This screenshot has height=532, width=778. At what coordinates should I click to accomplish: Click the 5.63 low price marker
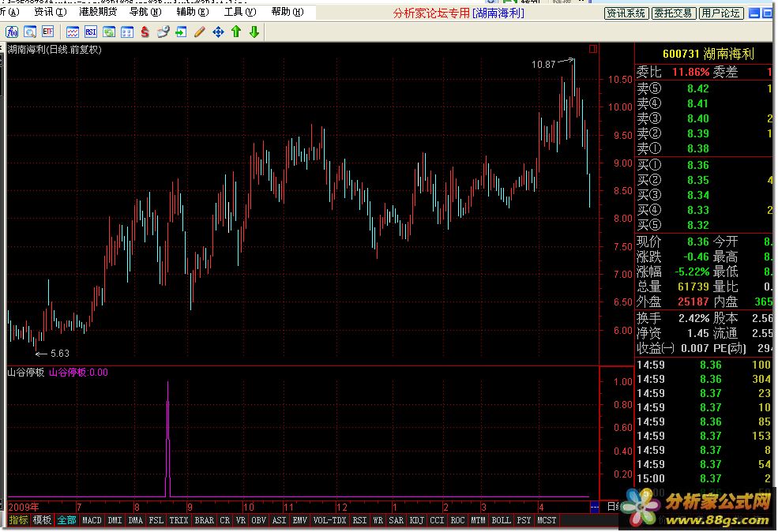pos(60,354)
